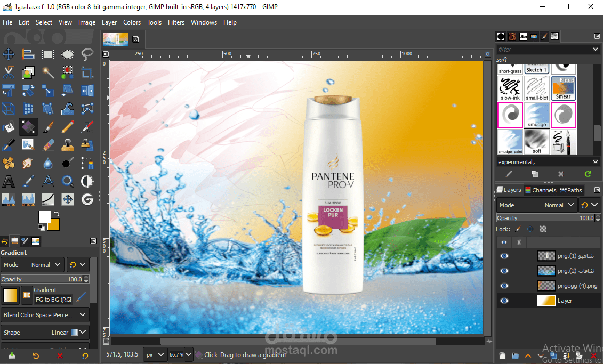
Task: Switch to the Channels tab
Action: point(541,190)
